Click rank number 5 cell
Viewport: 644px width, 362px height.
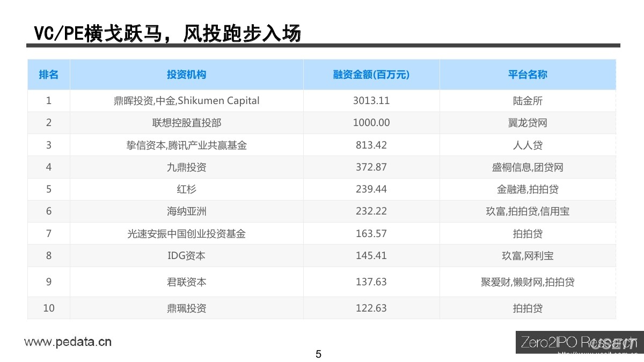click(49, 189)
